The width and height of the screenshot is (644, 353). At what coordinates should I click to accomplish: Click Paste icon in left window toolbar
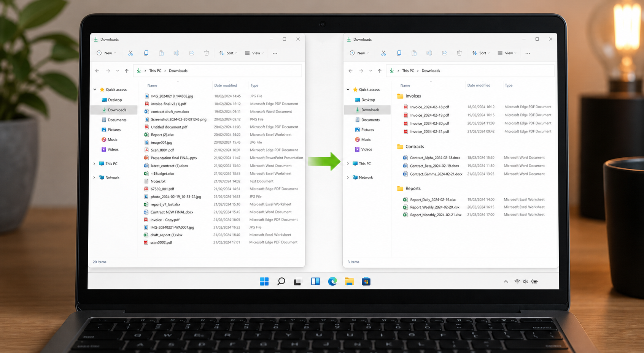[161, 53]
